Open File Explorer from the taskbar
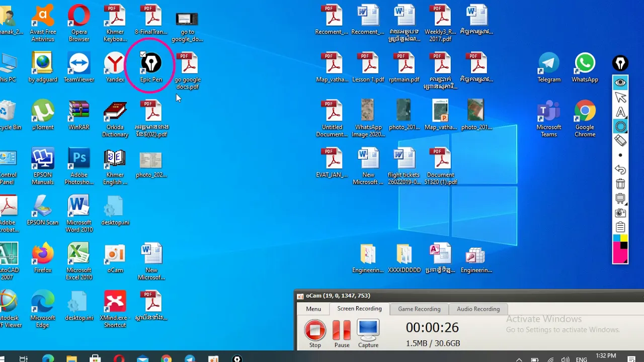This screenshot has height=362, width=644. tap(71, 358)
